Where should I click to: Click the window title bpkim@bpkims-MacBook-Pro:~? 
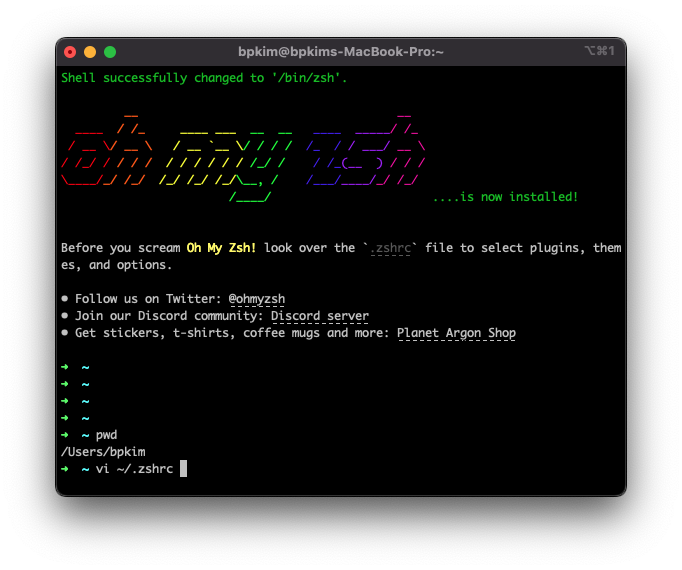point(341,52)
